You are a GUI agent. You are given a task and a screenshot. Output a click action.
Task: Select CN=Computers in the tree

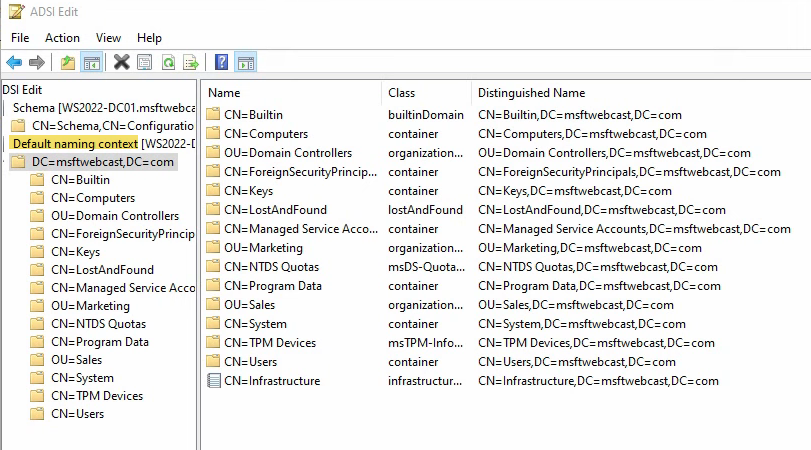point(93,198)
